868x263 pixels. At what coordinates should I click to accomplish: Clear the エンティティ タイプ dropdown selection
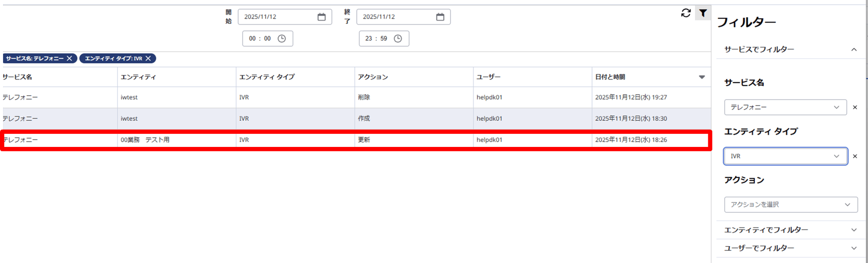tap(855, 156)
